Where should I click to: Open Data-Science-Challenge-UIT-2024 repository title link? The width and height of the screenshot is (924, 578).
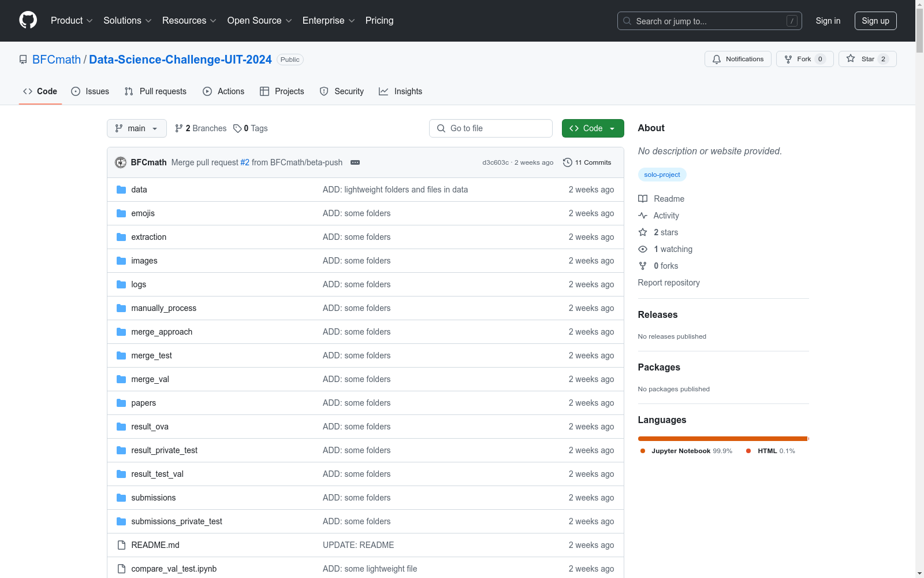coord(180,60)
